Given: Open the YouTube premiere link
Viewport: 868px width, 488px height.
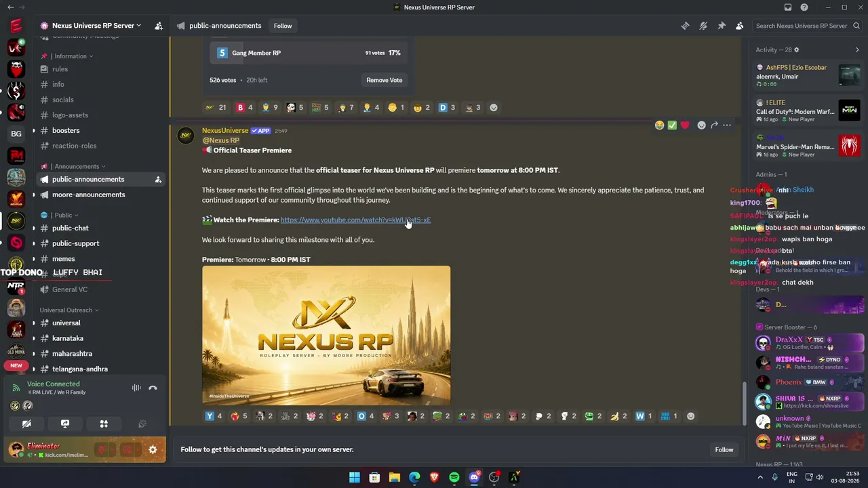Looking at the screenshot, I should [x=355, y=220].
